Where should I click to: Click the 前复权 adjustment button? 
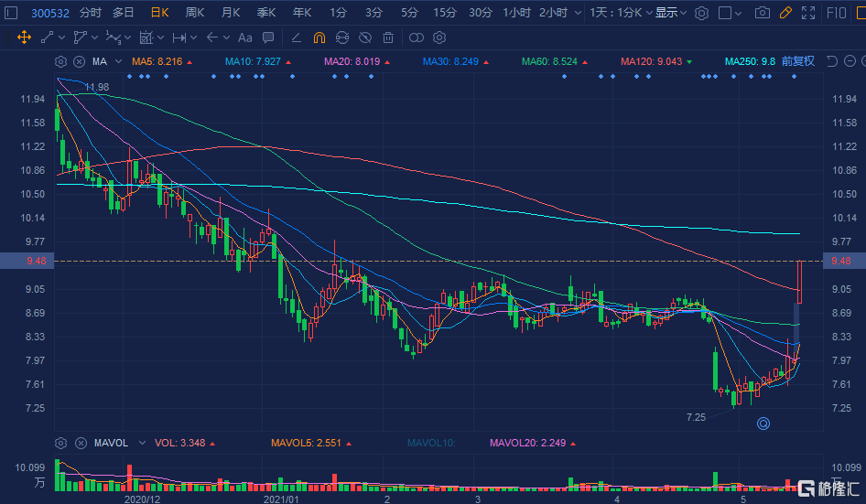click(797, 61)
